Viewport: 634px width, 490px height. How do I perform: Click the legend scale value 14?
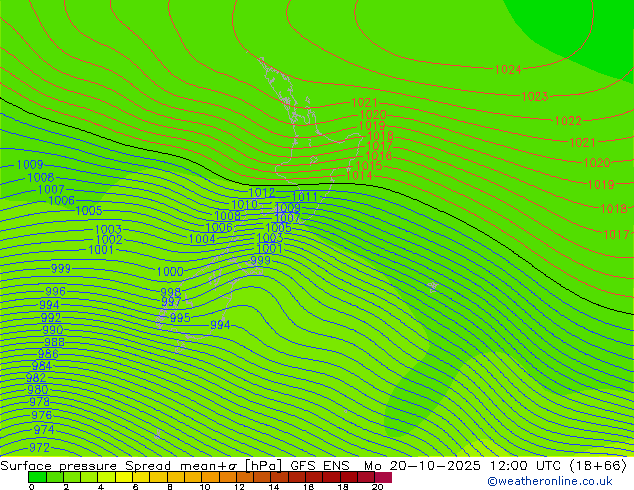tap(274, 487)
